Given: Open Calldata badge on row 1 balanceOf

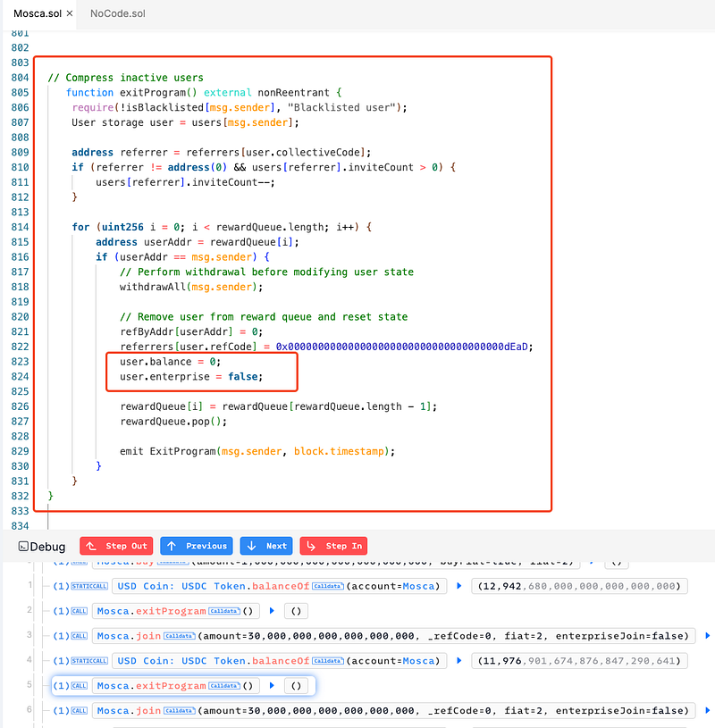Looking at the screenshot, I should [x=327, y=586].
